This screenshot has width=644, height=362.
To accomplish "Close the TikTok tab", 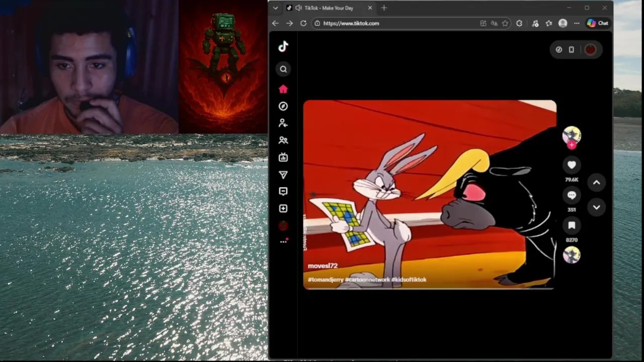I will point(370,8).
